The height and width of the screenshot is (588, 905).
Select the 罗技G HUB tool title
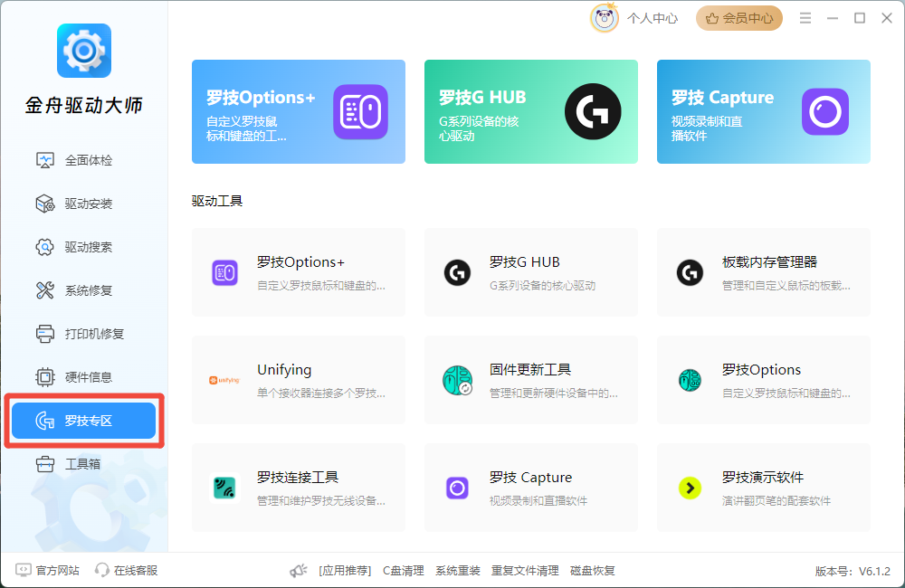click(525, 262)
